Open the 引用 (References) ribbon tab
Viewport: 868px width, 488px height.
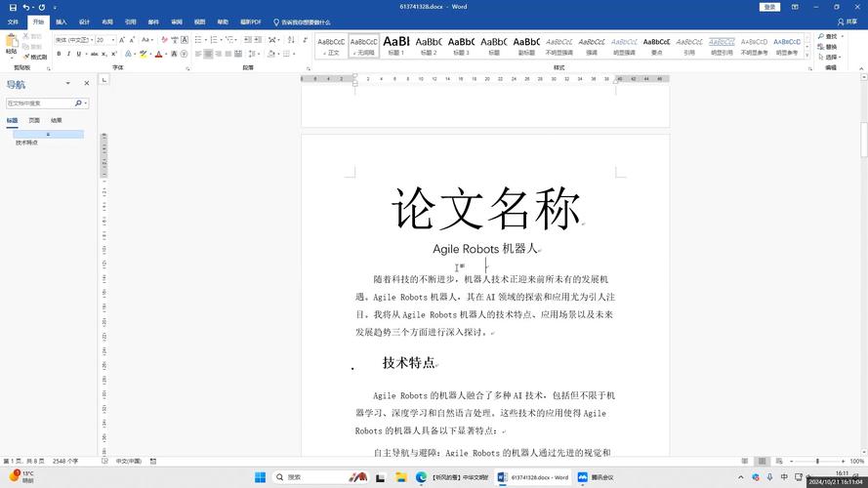[x=131, y=22]
